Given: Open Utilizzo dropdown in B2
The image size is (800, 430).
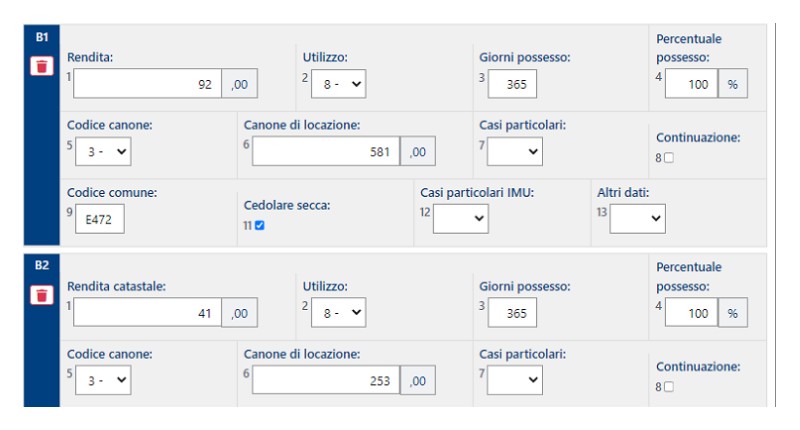Looking at the screenshot, I should tap(339, 313).
